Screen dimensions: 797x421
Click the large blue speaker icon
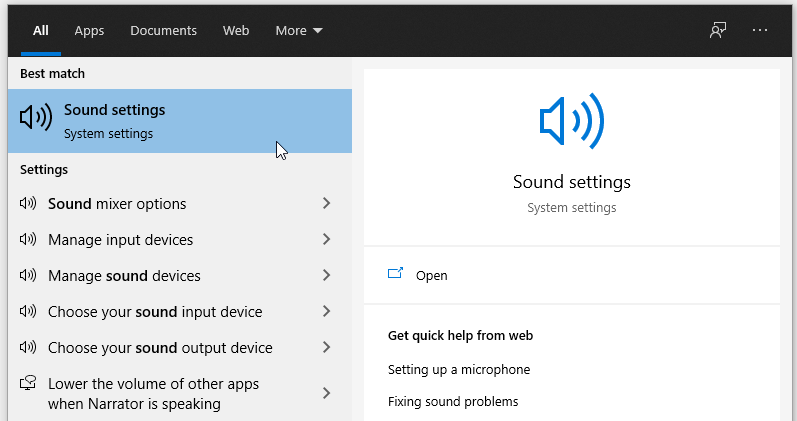coord(572,121)
